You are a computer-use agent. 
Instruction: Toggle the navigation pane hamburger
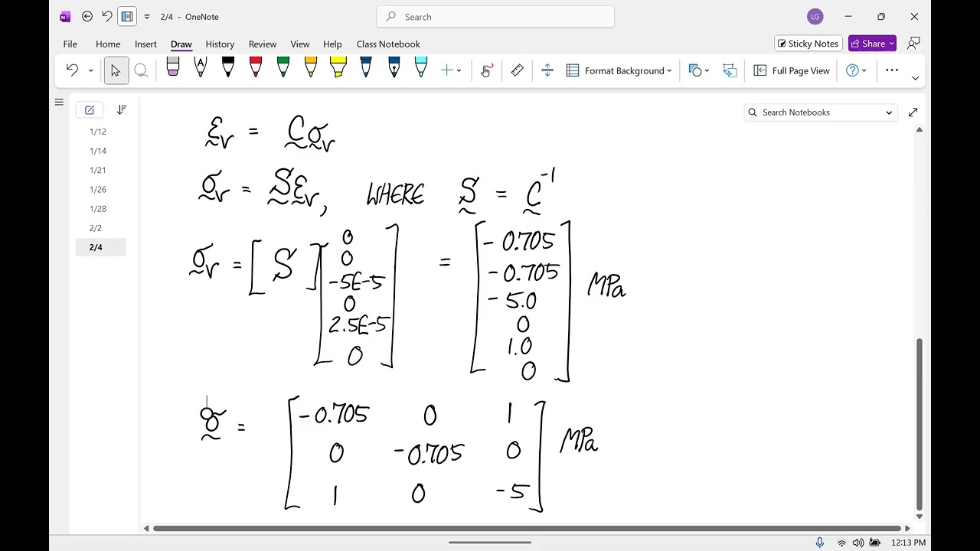tap(59, 102)
